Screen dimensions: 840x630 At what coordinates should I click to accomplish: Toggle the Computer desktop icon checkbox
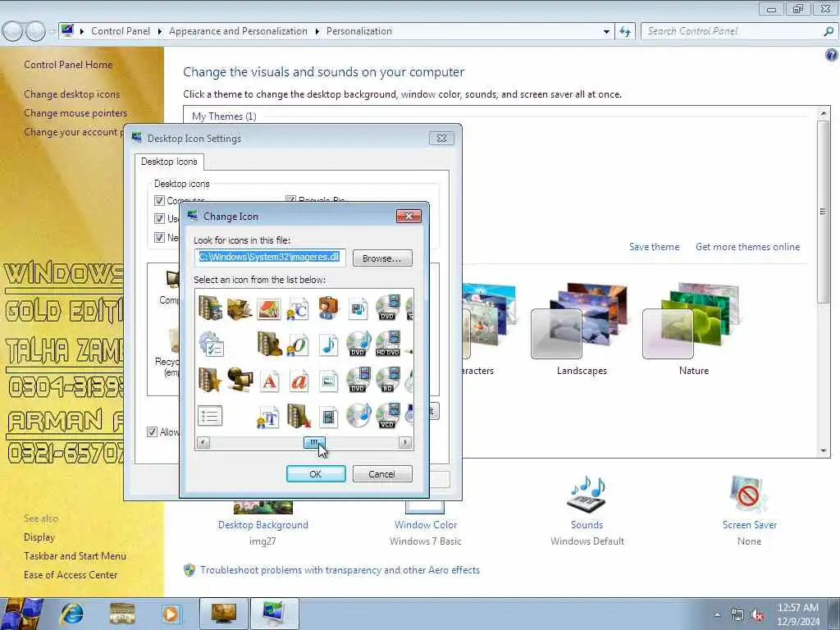click(159, 200)
